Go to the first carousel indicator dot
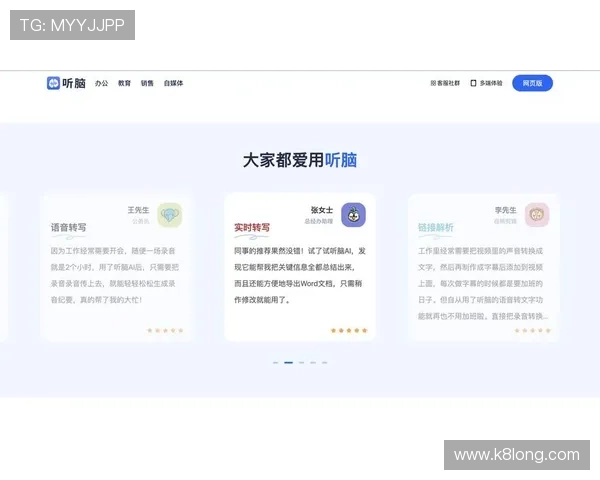 coord(276,362)
